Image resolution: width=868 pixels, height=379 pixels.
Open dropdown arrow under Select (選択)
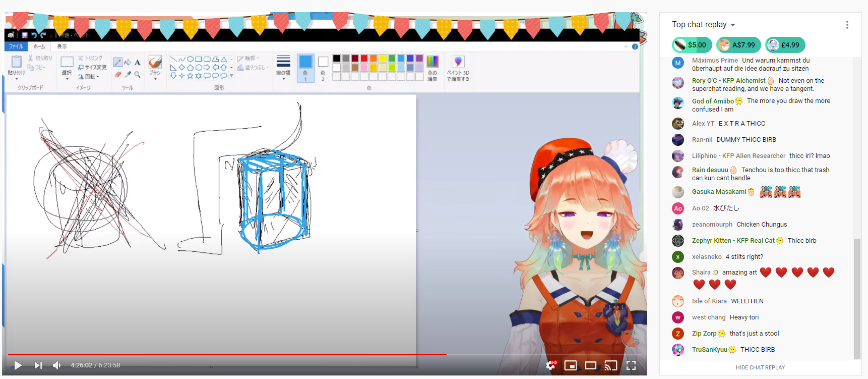67,79
